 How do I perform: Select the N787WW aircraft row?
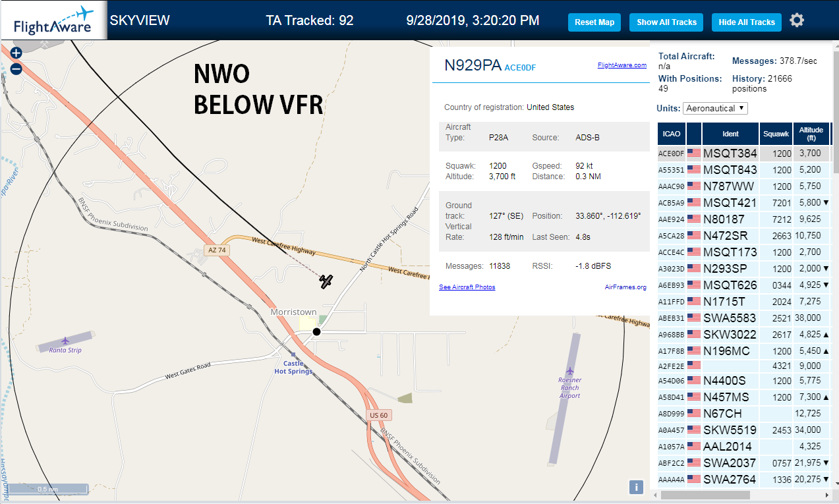click(744, 186)
